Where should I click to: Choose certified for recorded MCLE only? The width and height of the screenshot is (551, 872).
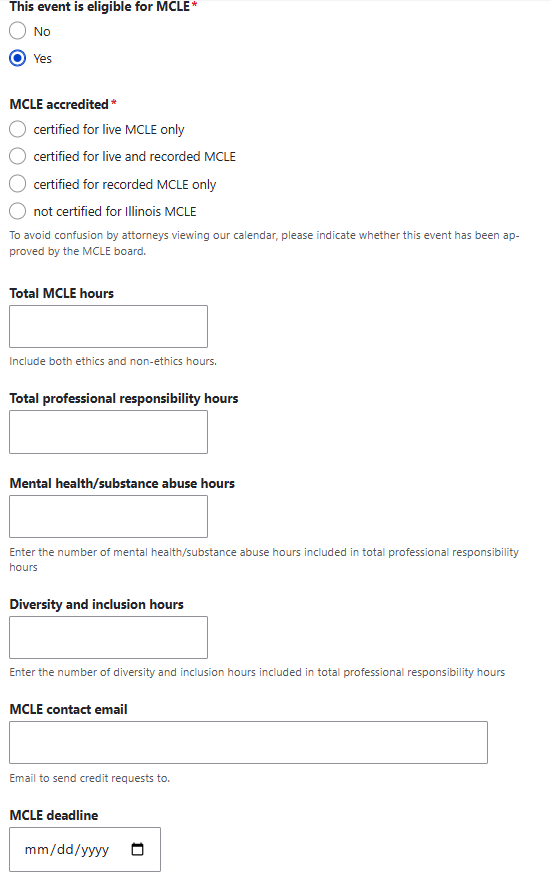tap(17, 184)
